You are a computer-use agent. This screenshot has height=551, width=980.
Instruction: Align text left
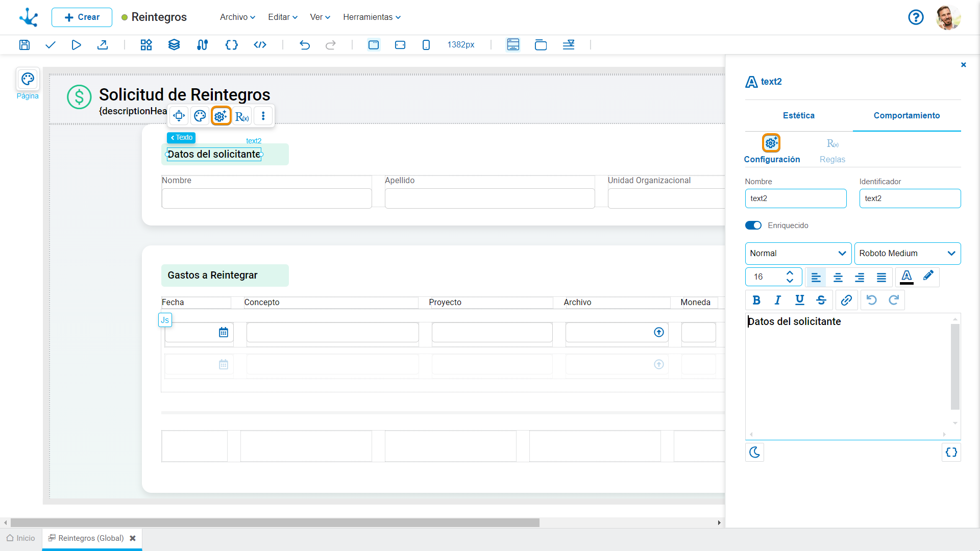coord(816,277)
